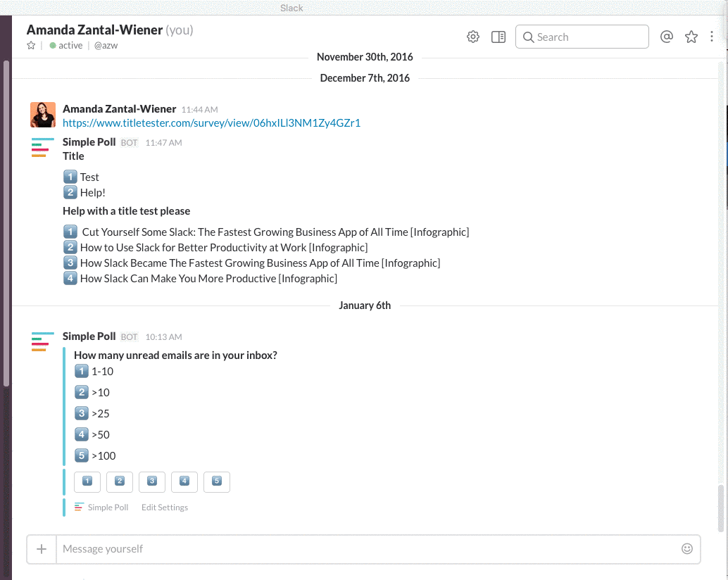Open mentions with the @ icon
Viewport: 728px width, 580px height.
click(667, 37)
